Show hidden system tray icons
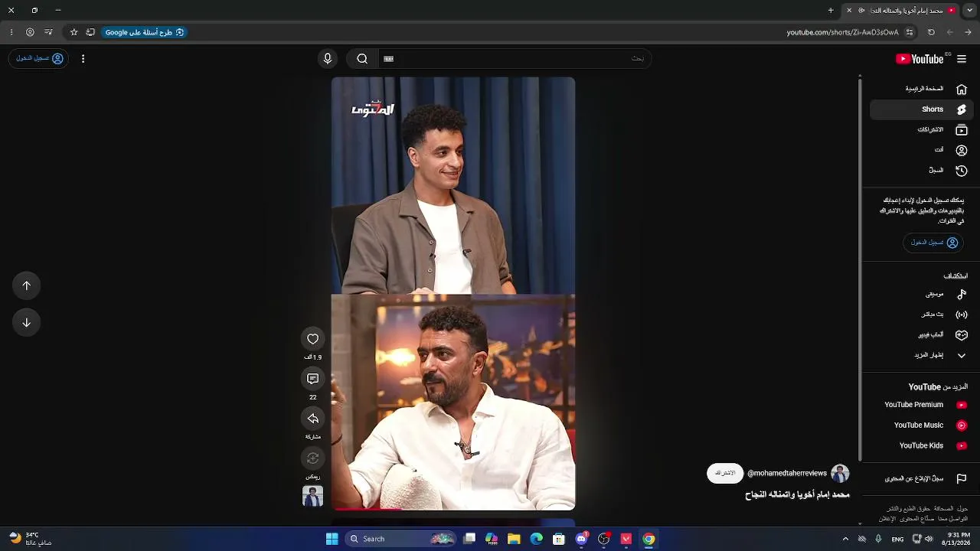Viewport: 980px width, 551px height. (x=845, y=539)
